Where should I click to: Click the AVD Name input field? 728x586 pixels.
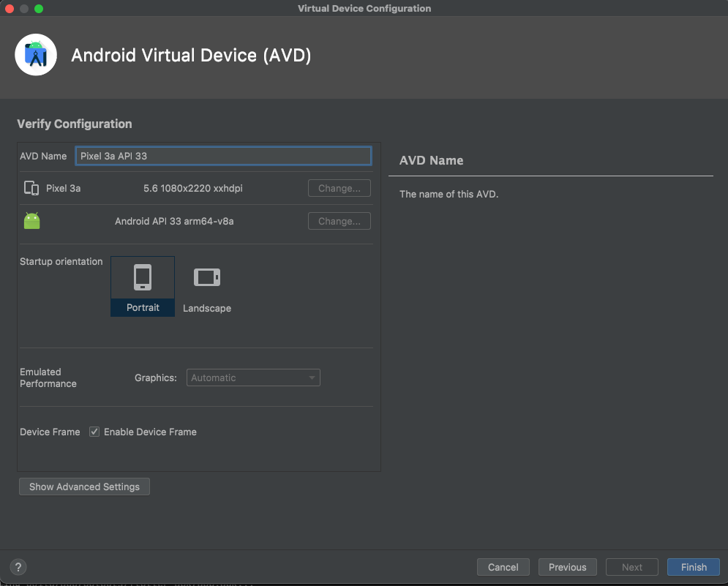[x=223, y=156]
